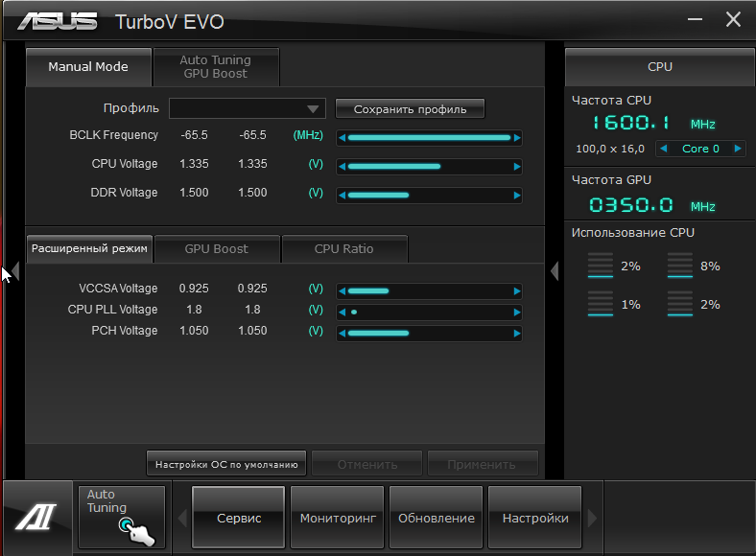This screenshot has height=556, width=756.
Task: Increase BCLK Frequency with the right arrow
Action: pos(517,138)
